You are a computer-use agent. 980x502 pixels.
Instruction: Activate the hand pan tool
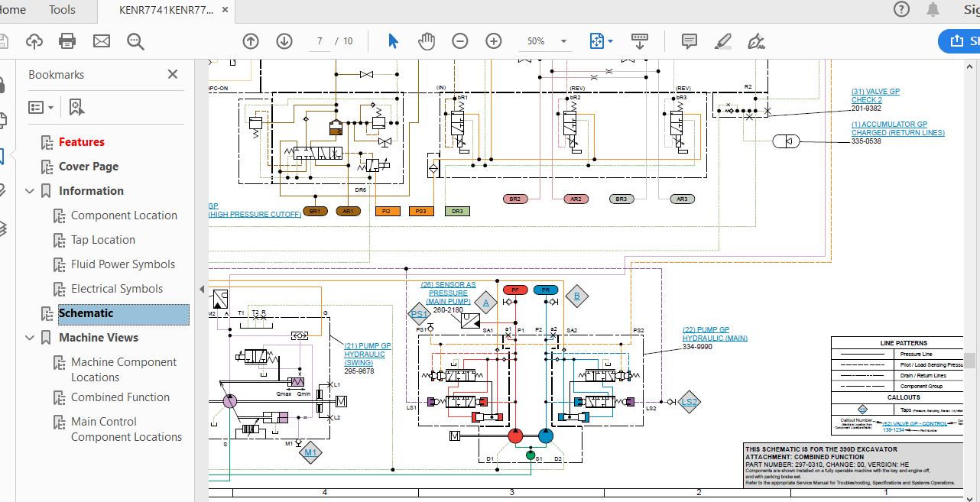pos(427,41)
